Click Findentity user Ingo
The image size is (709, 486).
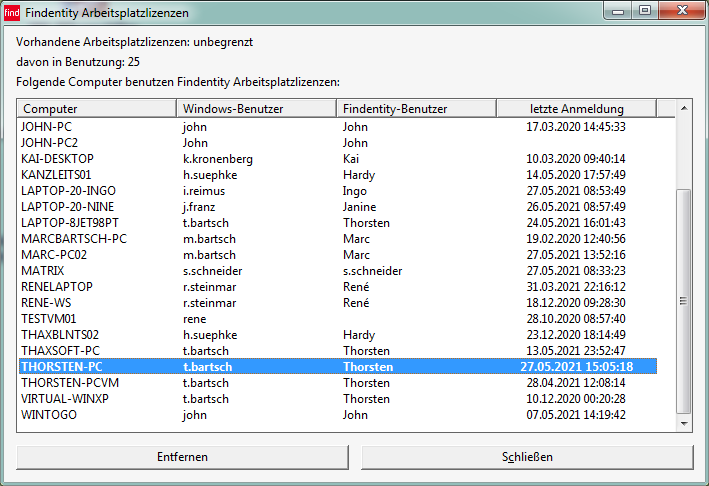[354, 191]
